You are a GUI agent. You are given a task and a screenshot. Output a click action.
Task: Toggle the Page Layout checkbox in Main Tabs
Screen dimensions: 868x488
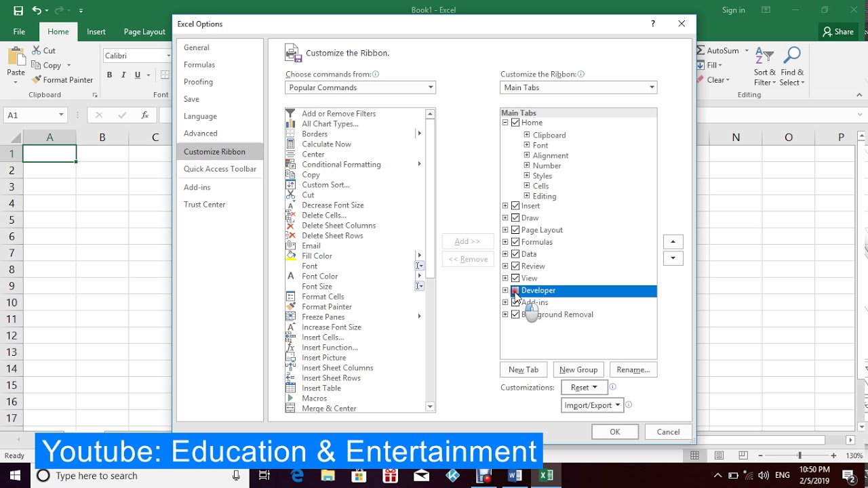click(x=515, y=230)
